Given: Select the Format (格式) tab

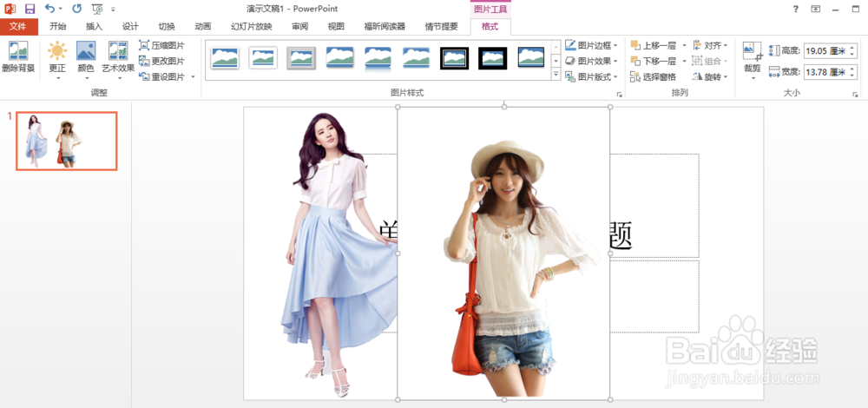Looking at the screenshot, I should click(490, 27).
